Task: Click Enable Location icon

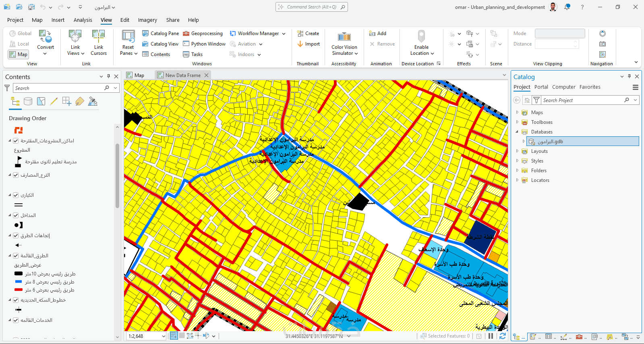Action: [421, 36]
